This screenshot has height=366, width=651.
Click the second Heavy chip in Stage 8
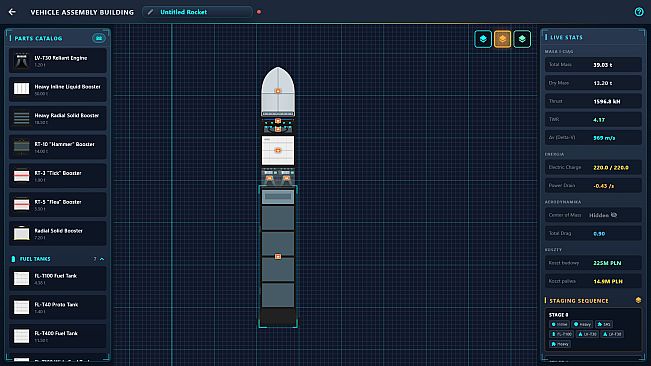pyautogui.click(x=582, y=324)
